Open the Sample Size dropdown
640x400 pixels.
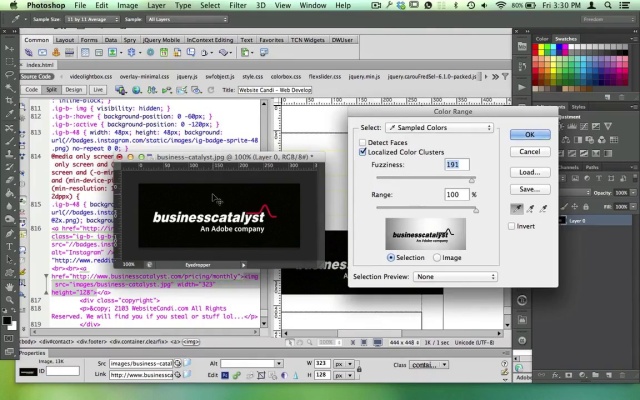pyautogui.click(x=92, y=19)
